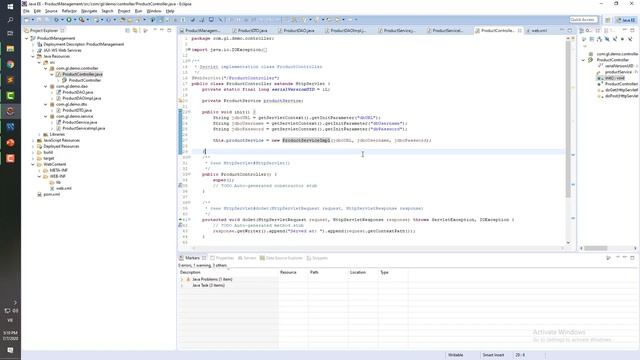
Task: Click 'Java Task (3 items)' row in Markers
Action: (208, 285)
